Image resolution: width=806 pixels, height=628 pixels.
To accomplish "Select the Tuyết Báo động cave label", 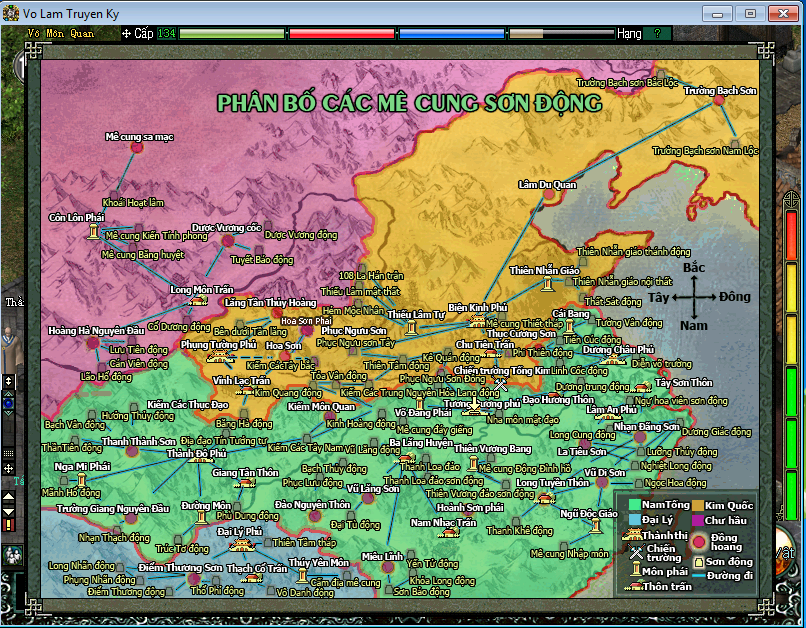I will (263, 260).
